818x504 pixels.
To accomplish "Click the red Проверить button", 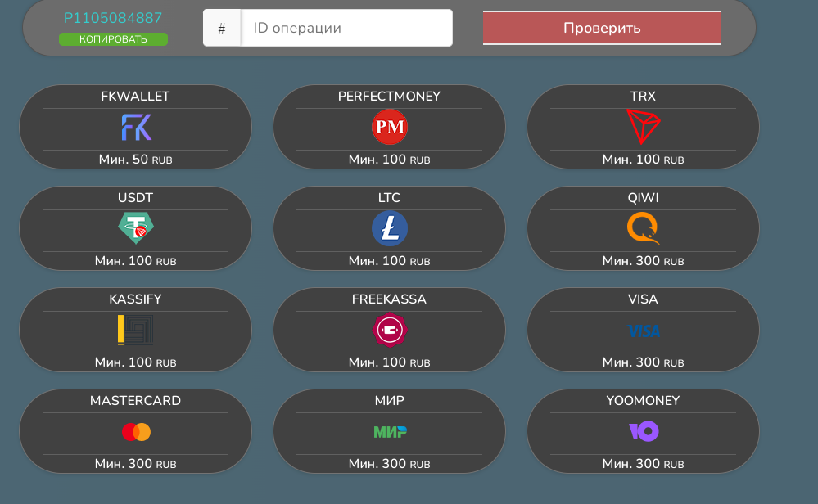I will coord(602,28).
